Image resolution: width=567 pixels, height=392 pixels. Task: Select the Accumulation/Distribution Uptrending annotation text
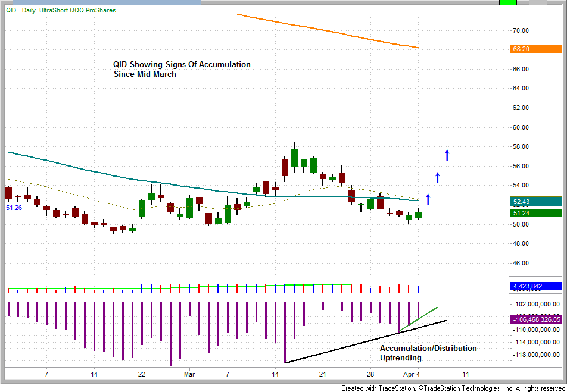[x=428, y=353]
